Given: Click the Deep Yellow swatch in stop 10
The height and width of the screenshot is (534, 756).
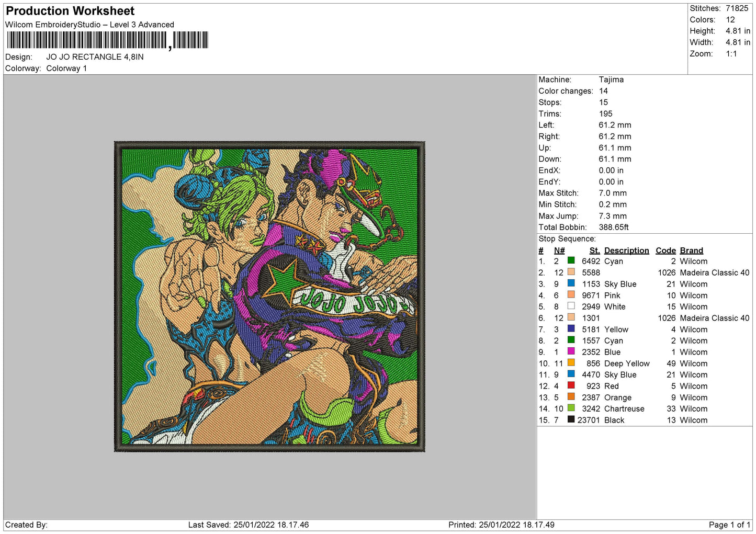Looking at the screenshot, I should pos(571,363).
